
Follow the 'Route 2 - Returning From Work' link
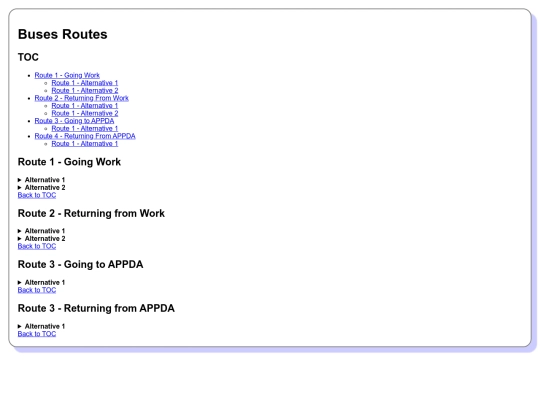[x=82, y=98]
